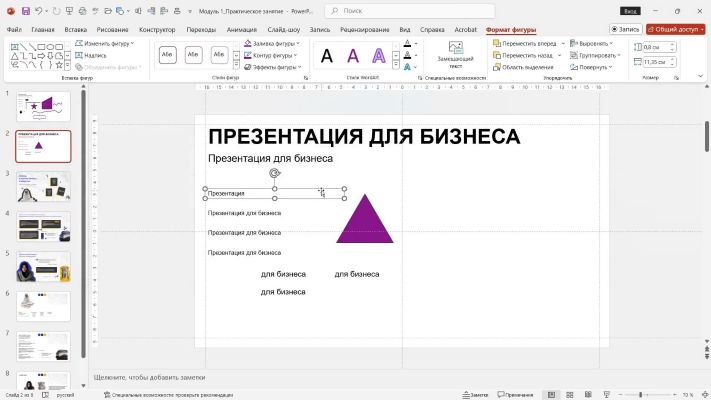The width and height of the screenshot is (711, 400).
Task: Apply the purple outlined WordArt A style
Action: 379,56
